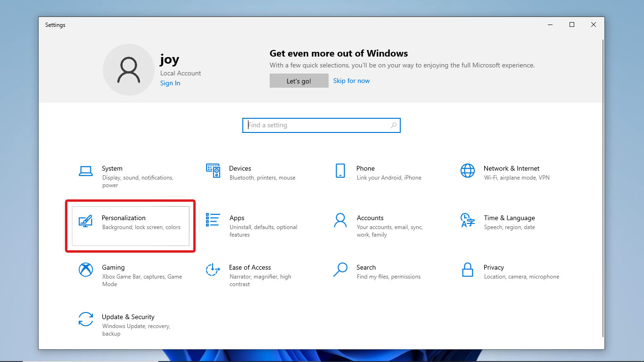Close the Settings window
The image size is (644, 362).
(594, 25)
